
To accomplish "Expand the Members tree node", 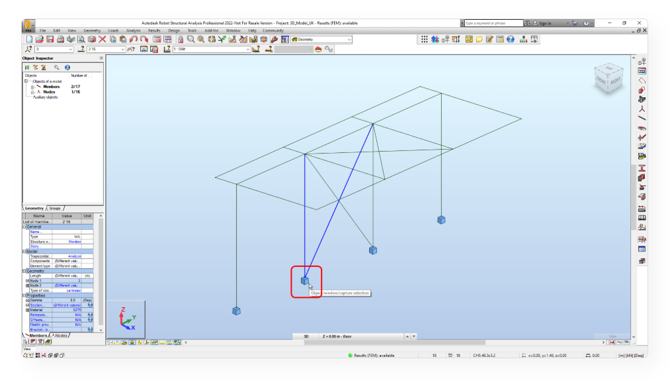I will coord(33,87).
